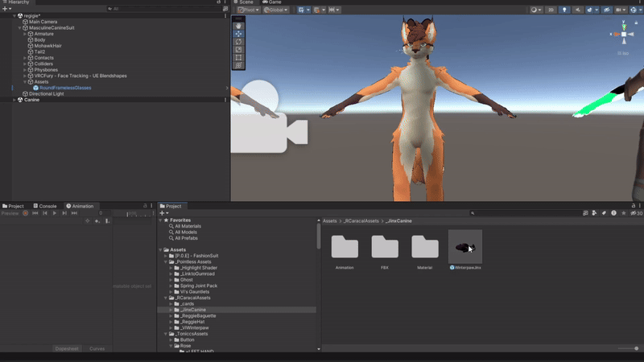The width and height of the screenshot is (644, 362).
Task: Select the Scale tool in Scene toolbar
Action: pyautogui.click(x=238, y=50)
